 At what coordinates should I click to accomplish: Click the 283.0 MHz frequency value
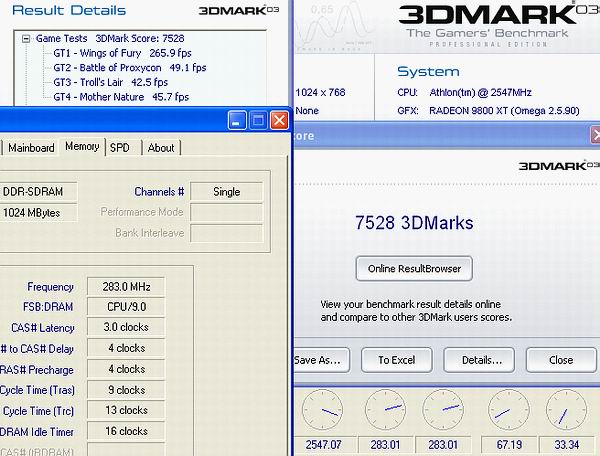click(x=126, y=287)
